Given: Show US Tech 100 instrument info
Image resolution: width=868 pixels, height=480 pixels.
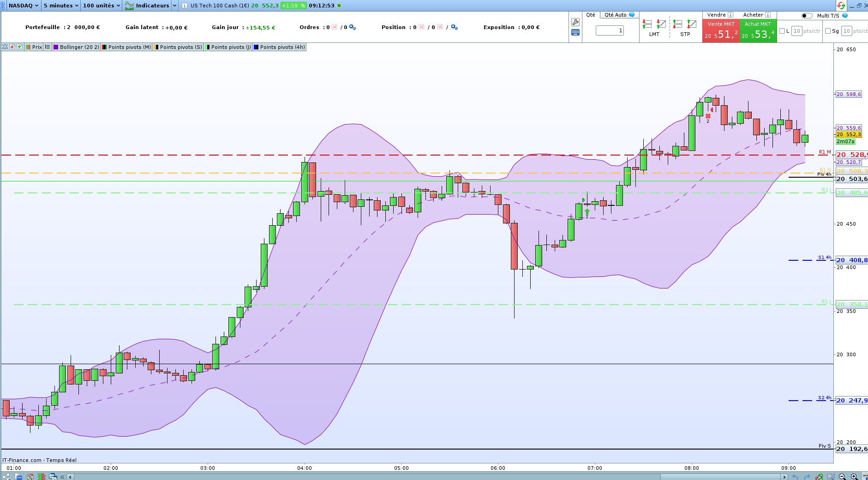Looking at the screenshot, I should [x=185, y=6].
